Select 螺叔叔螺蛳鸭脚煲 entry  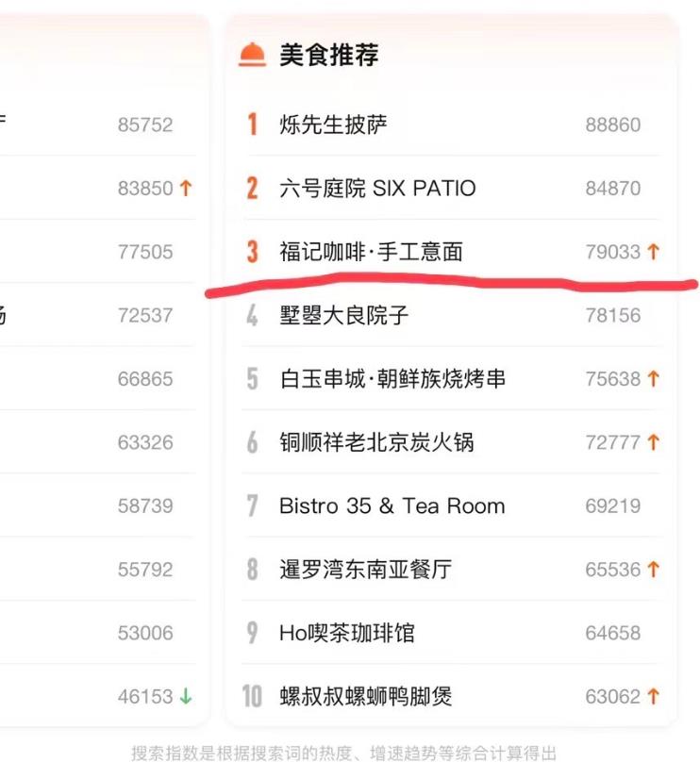[x=365, y=697]
